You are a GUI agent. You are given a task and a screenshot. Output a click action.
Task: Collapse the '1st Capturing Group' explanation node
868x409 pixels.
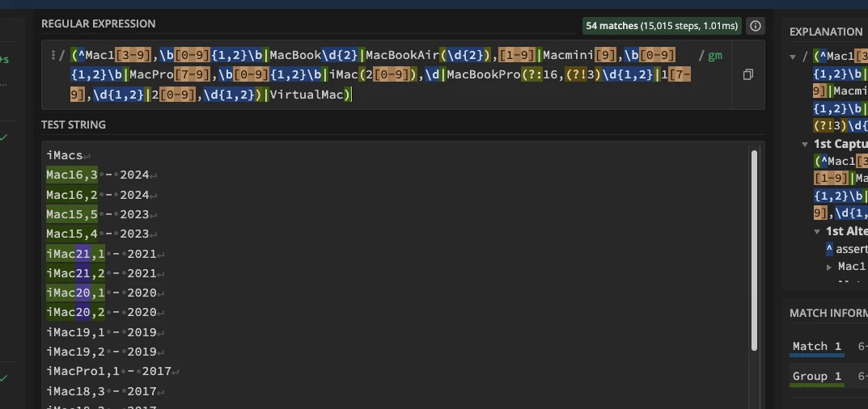coord(806,144)
